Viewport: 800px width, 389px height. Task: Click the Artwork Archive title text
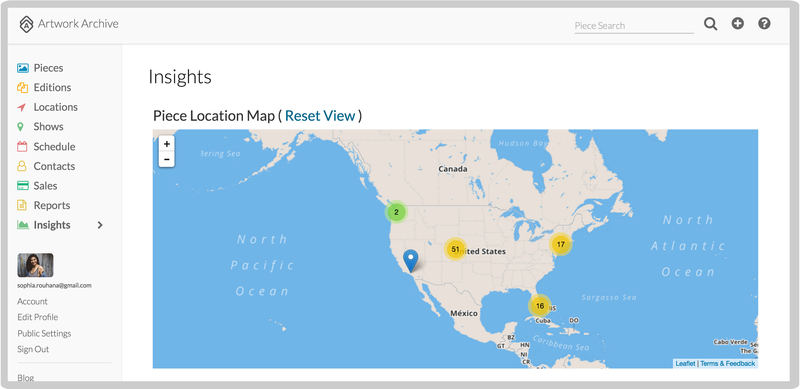(78, 23)
